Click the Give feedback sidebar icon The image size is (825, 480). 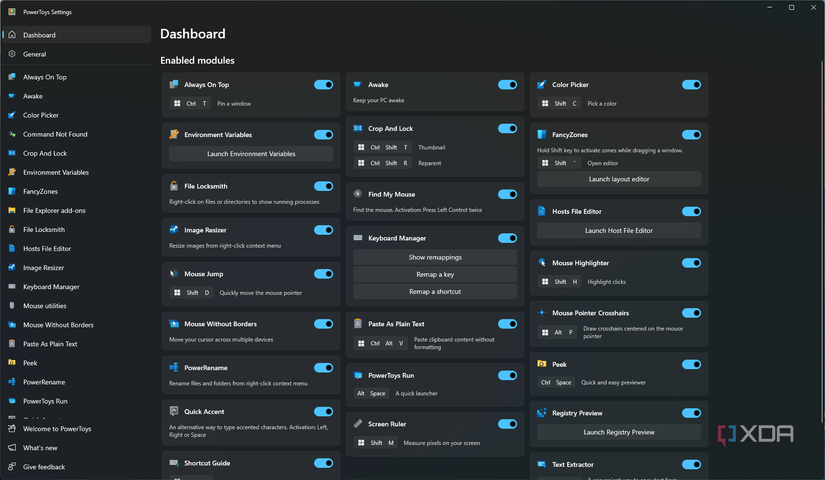tap(12, 466)
